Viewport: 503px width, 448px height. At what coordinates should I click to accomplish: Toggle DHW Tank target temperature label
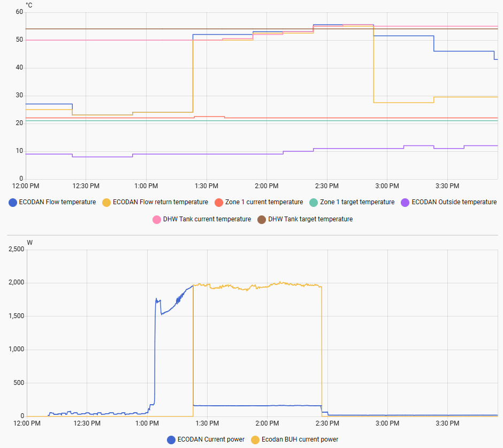coord(310,219)
